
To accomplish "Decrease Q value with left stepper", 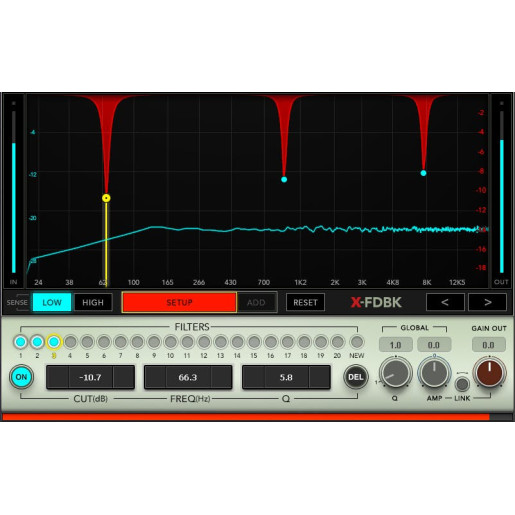I will (x=254, y=377).
